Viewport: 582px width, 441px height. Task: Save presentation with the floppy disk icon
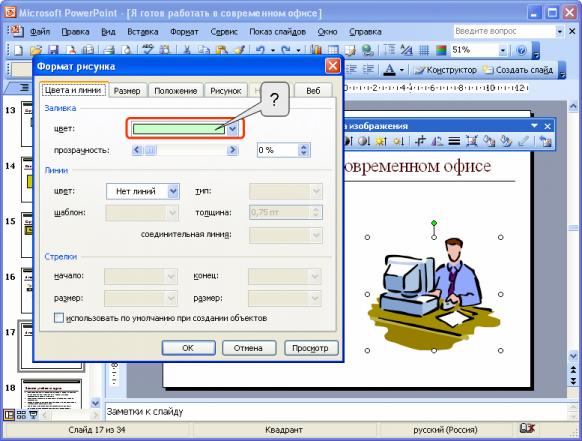54,50
